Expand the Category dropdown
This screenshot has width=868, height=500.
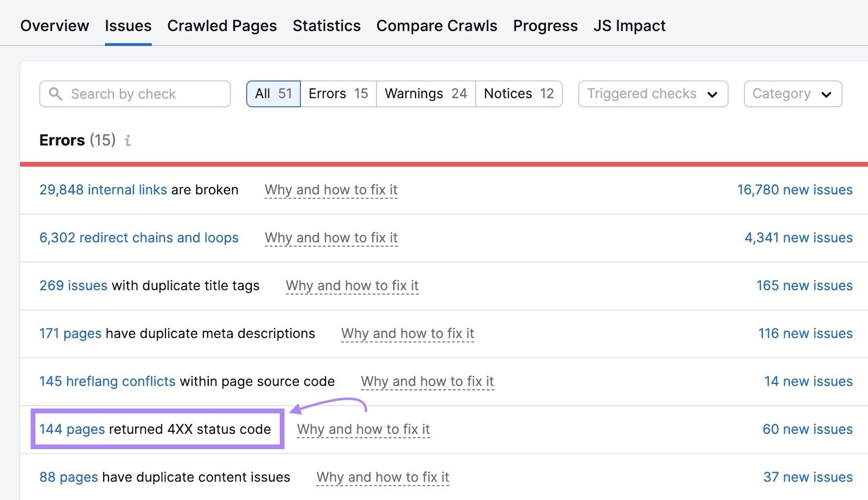(x=792, y=94)
